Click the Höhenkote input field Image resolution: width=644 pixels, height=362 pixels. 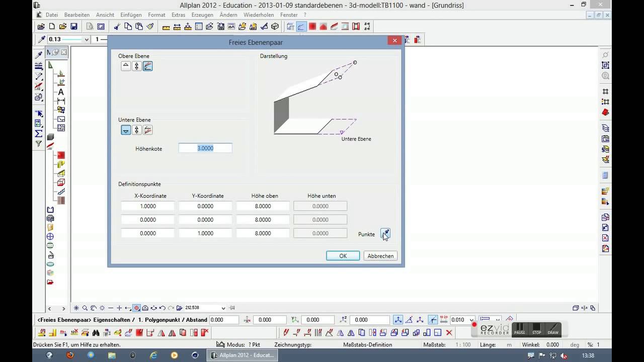coord(205,148)
